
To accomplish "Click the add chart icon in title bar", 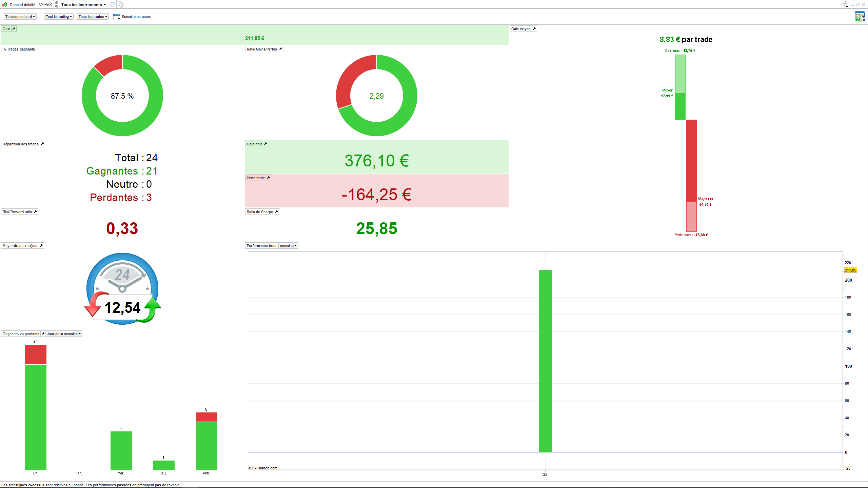I will 112,5.
